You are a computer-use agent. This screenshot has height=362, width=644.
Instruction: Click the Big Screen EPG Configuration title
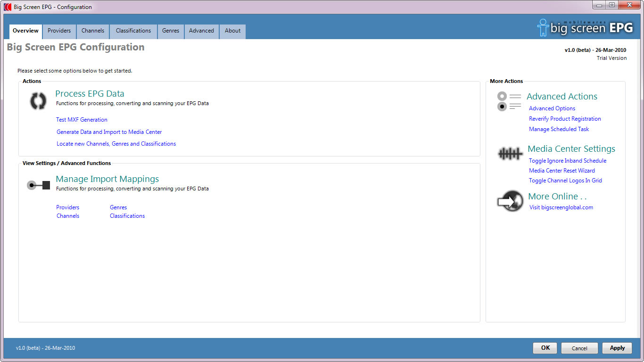click(75, 48)
